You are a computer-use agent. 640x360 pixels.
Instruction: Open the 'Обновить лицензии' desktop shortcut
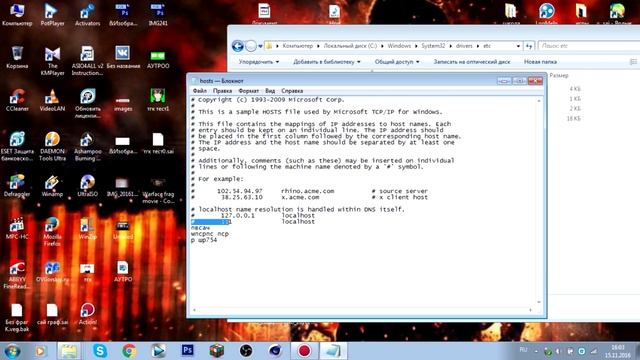(87, 103)
